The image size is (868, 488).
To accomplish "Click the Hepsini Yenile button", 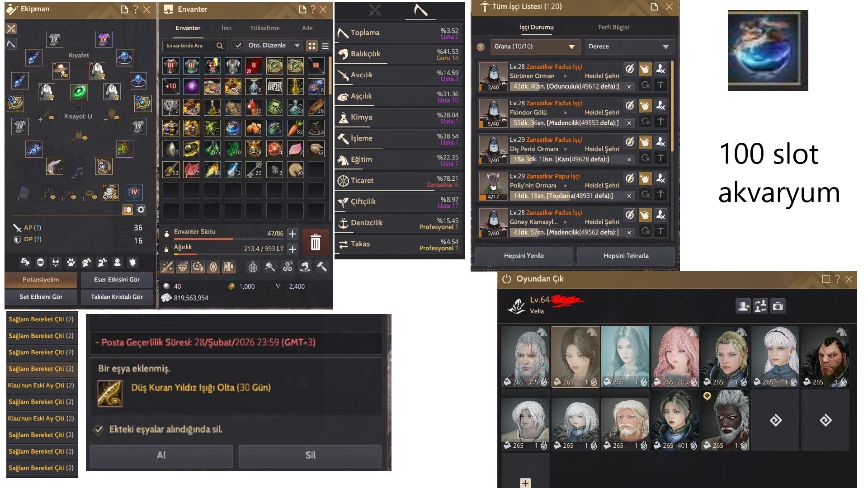I will point(524,256).
